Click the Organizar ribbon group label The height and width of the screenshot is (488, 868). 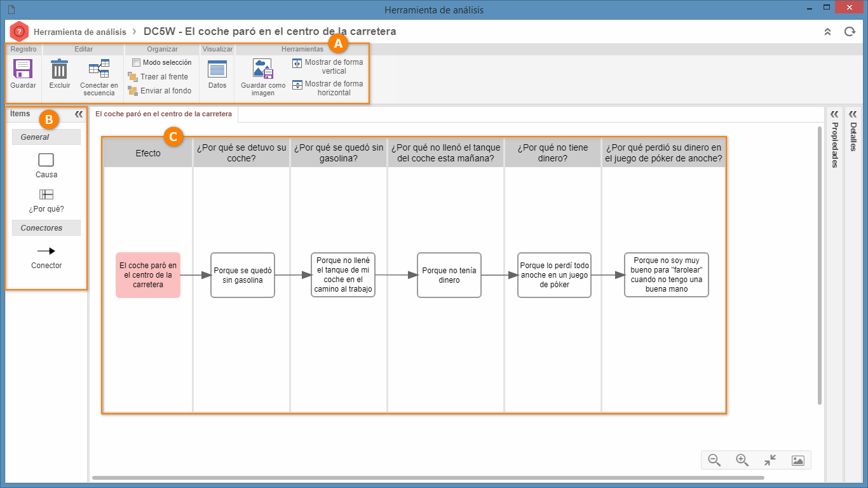click(x=162, y=49)
